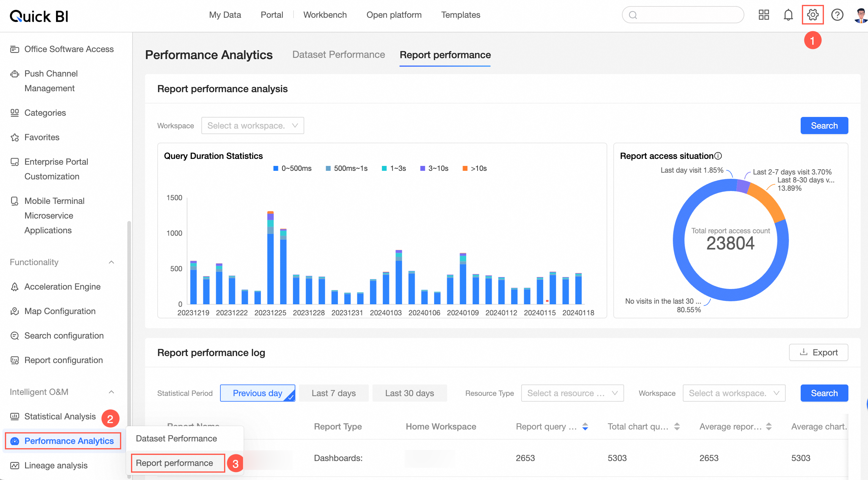The height and width of the screenshot is (480, 868).
Task: Select the Previous day period option
Action: 257,393
